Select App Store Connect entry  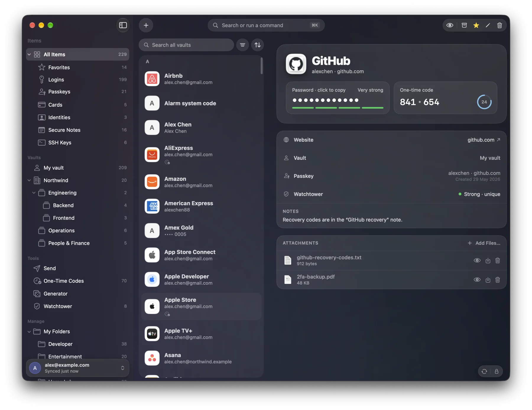201,255
